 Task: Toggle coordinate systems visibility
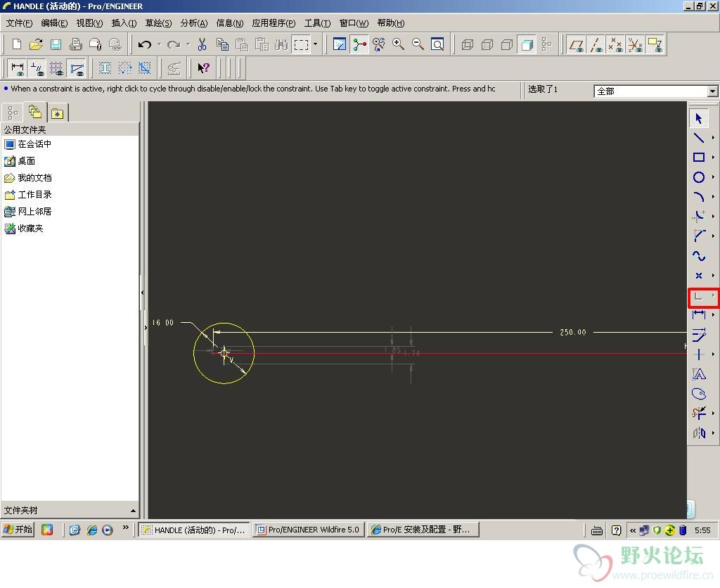[x=635, y=45]
